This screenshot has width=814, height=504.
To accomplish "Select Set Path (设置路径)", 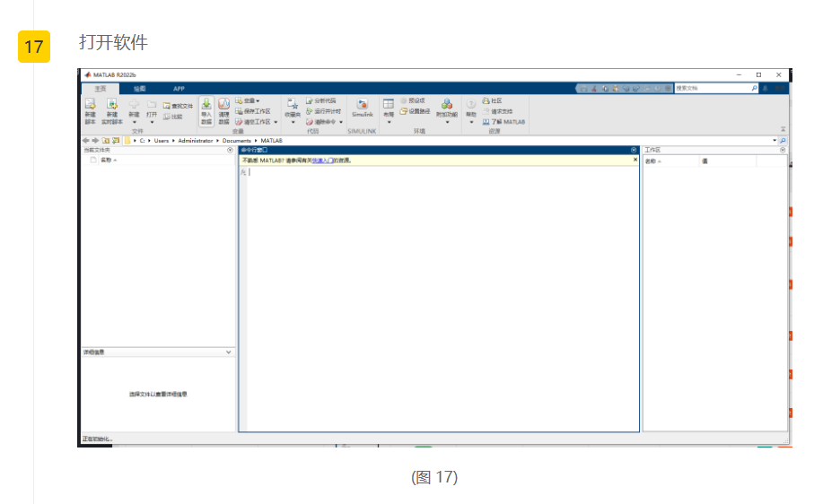I will 415,111.
